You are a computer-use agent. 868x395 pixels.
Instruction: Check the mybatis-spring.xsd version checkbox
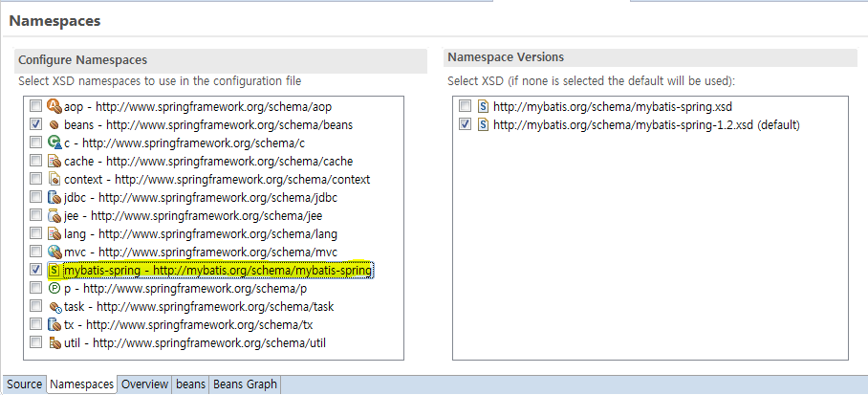[x=466, y=106]
